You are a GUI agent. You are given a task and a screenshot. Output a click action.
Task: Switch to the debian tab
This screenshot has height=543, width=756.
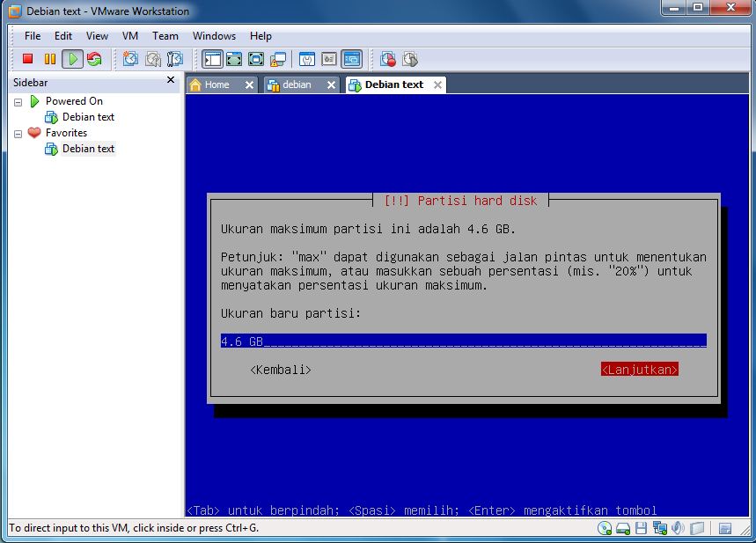point(297,84)
